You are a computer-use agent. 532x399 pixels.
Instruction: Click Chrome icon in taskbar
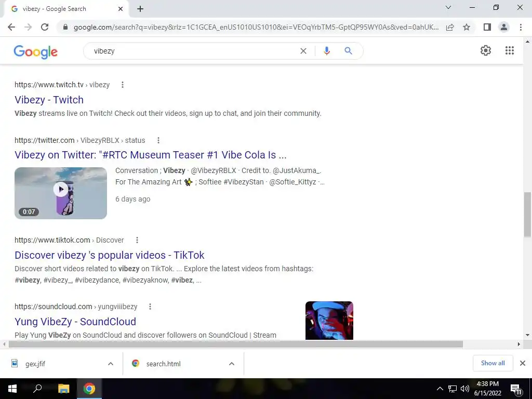point(89,389)
